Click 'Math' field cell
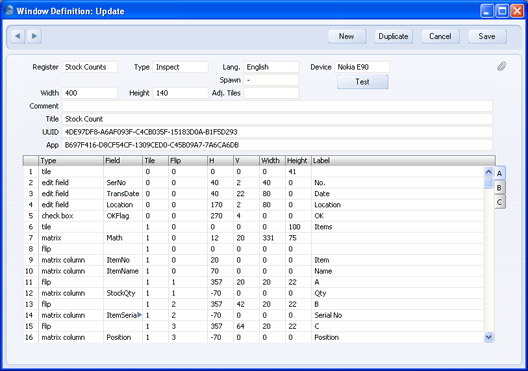This screenshot has height=371, width=528. [x=123, y=238]
